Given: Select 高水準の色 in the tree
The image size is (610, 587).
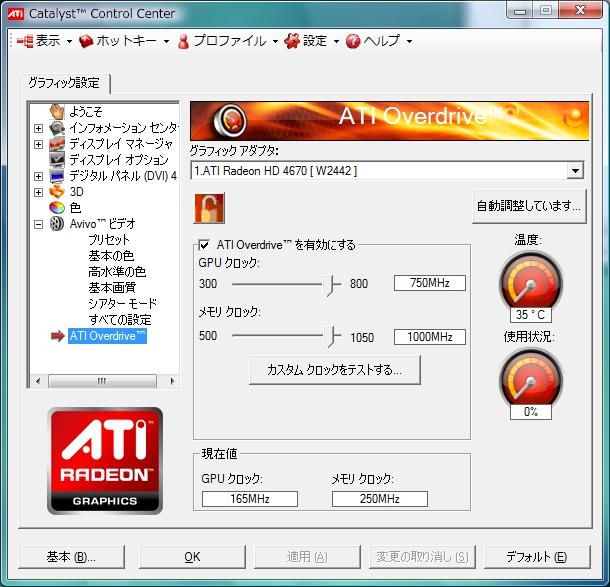Looking at the screenshot, I should click(x=117, y=272).
